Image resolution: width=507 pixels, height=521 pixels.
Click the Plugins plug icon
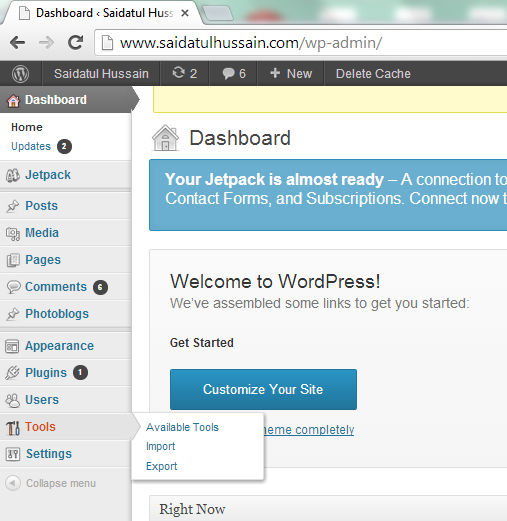13,373
